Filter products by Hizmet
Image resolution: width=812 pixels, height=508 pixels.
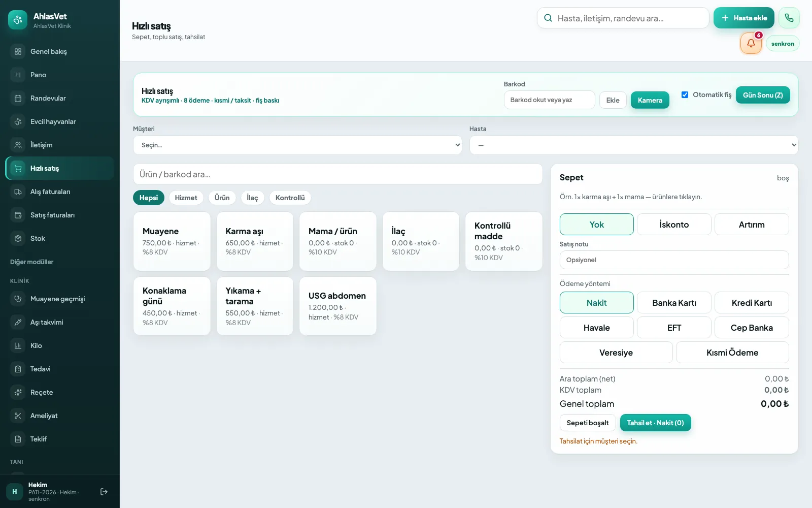(x=186, y=198)
